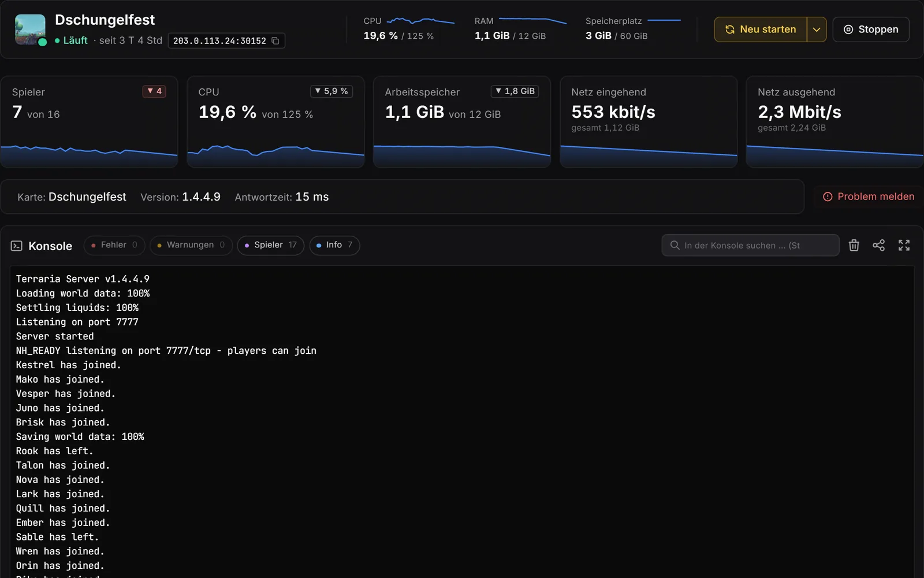The width and height of the screenshot is (924, 578).
Task: Select the 'Saving world data: 100%' line
Action: pyautogui.click(x=80, y=436)
